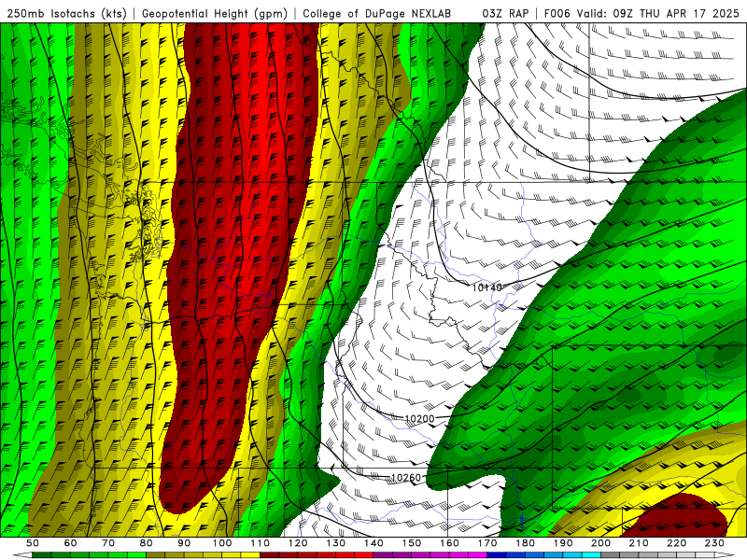
Task: Click the 200 value on the legend scale
Action: click(600, 543)
